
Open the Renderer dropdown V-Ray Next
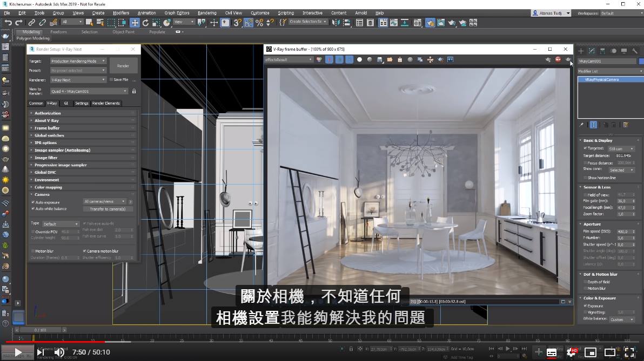pyautogui.click(x=78, y=80)
